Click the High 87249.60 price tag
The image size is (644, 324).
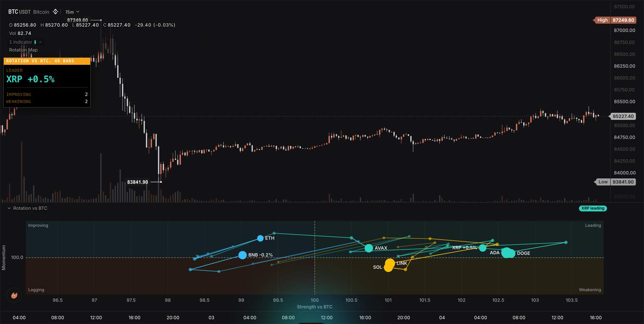tap(614, 20)
